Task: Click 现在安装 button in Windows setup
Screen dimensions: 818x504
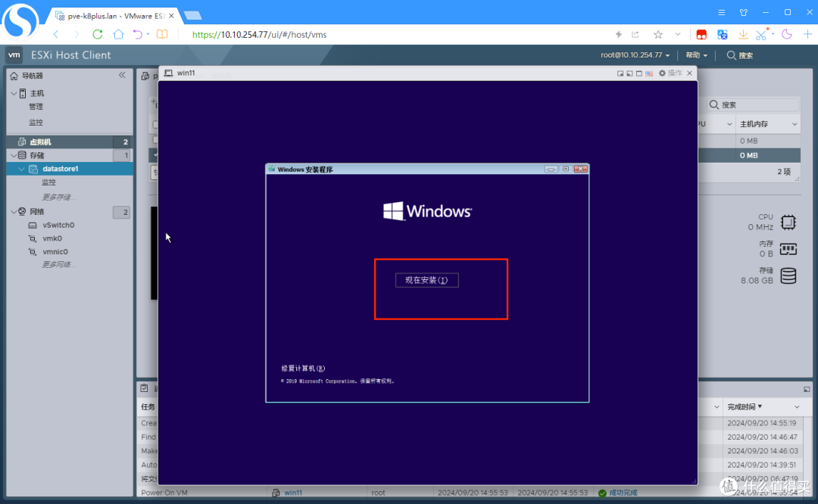Action: pos(426,281)
